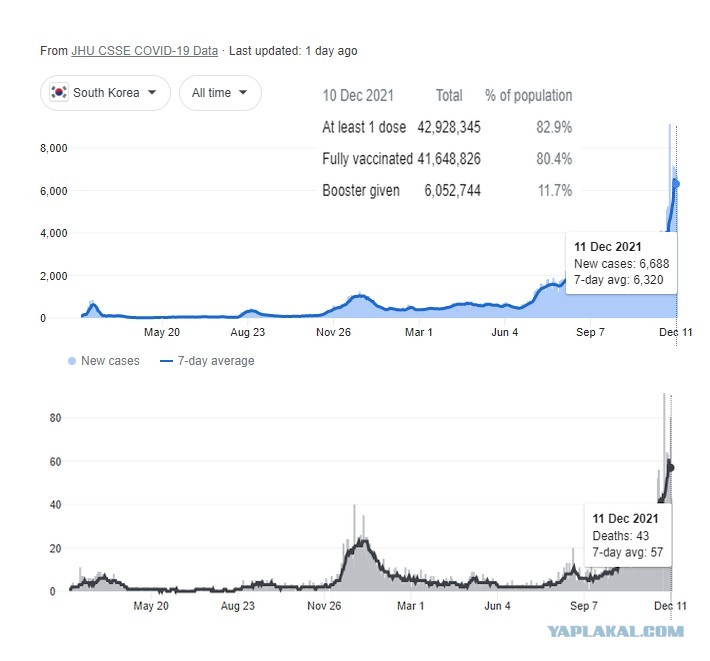Click the YAPLAKAL.COM watermark
The image size is (710, 661).
click(615, 631)
